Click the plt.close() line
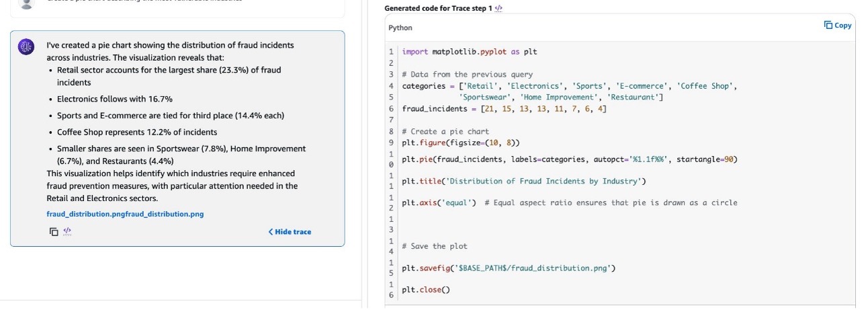 tap(425, 290)
